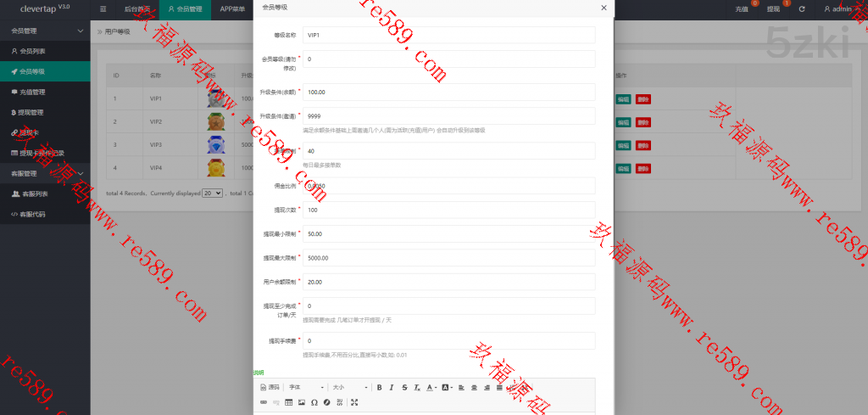The width and height of the screenshot is (868, 415).
Task: Click the 源码 source button in editor
Action: [x=270, y=387]
